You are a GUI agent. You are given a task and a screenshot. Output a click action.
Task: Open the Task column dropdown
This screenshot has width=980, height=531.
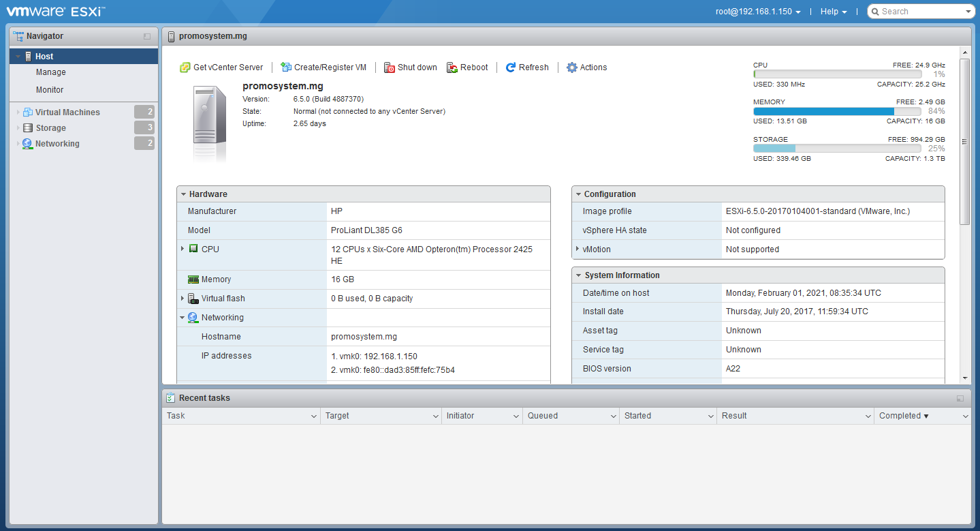pos(313,416)
